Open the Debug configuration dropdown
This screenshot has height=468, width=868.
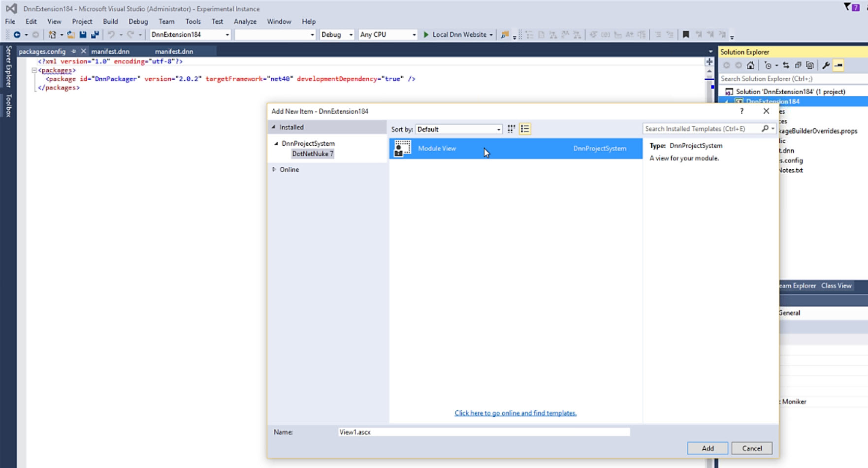[351, 34]
